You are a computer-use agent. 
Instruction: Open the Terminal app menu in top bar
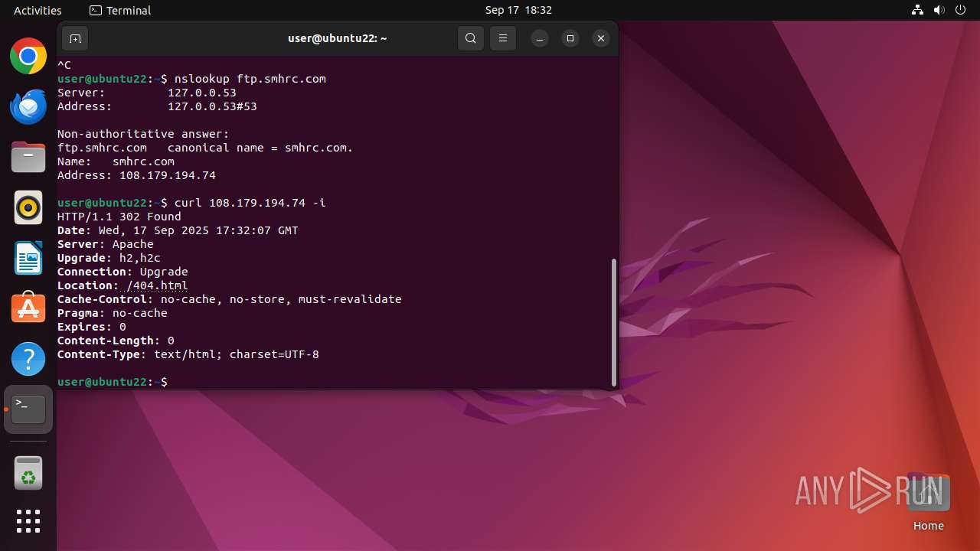pos(120,10)
